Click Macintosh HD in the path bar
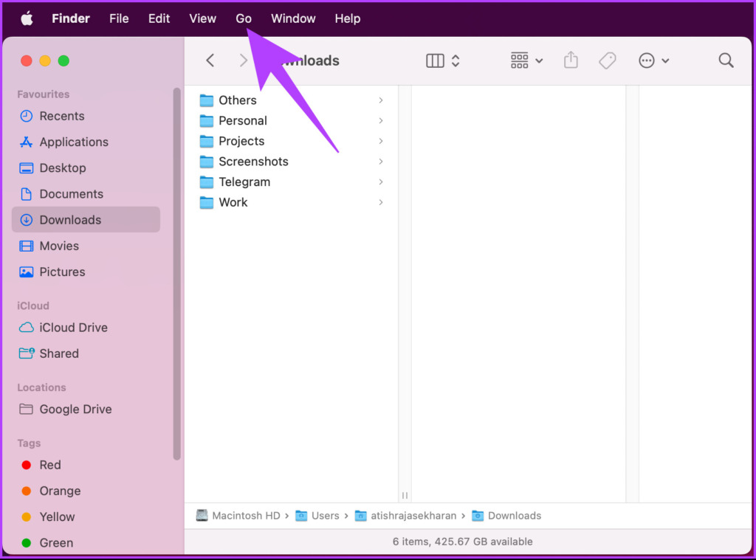Viewport: 756px width, 560px height. pos(238,516)
